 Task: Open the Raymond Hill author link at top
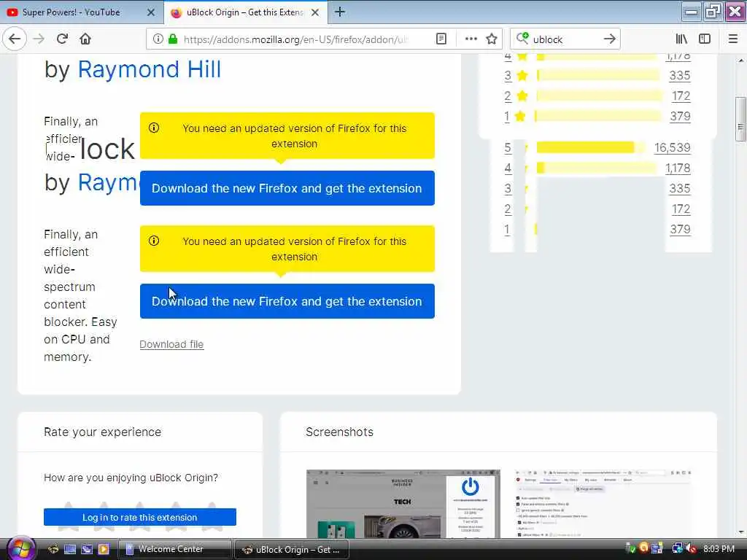(x=149, y=69)
